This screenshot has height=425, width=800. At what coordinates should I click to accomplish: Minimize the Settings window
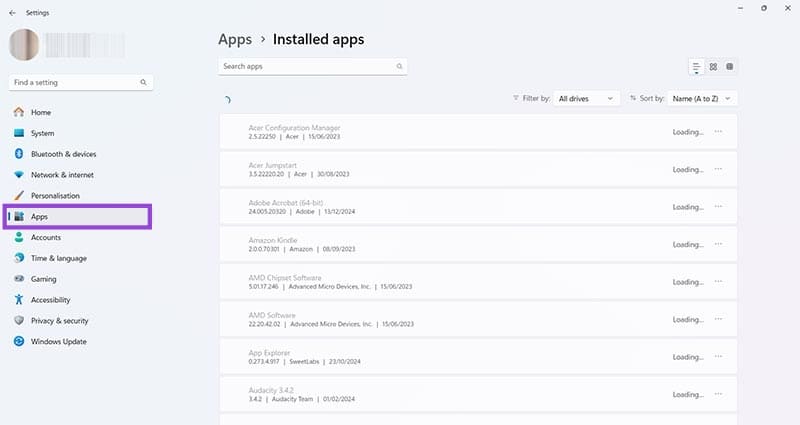(740, 8)
